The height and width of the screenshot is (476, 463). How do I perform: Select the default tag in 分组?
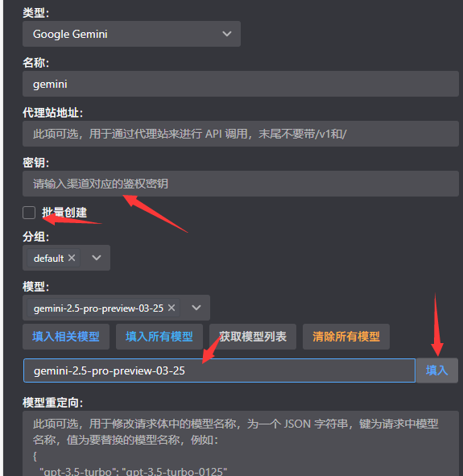[x=48, y=259]
